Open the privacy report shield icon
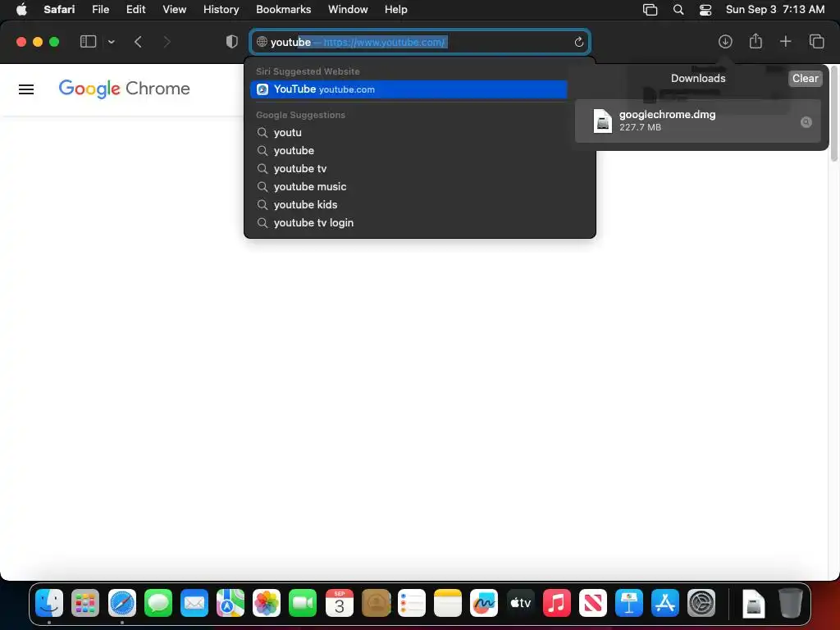 click(x=232, y=42)
